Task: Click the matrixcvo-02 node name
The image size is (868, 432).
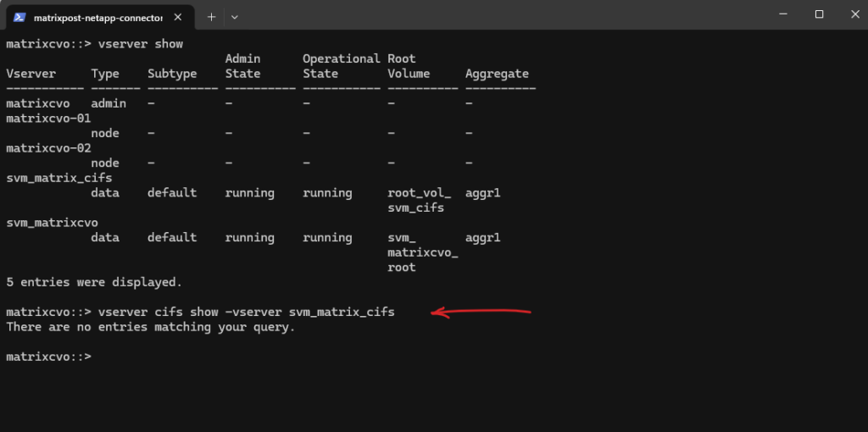Action: coord(48,148)
